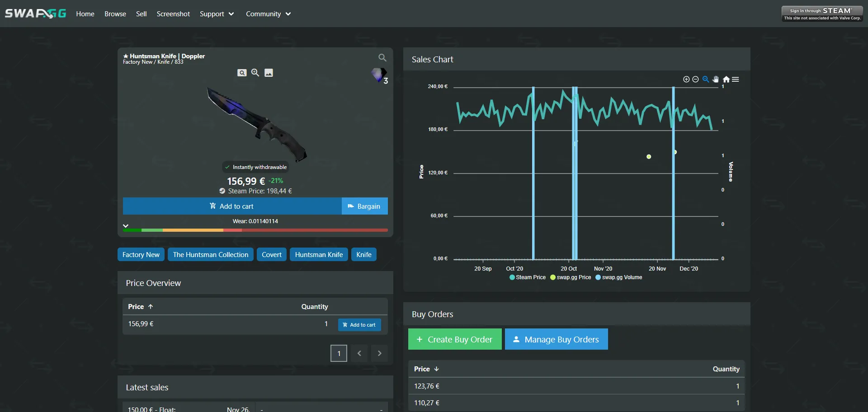Open the Sell page
Viewport: 868px width, 412px height.
(141, 14)
